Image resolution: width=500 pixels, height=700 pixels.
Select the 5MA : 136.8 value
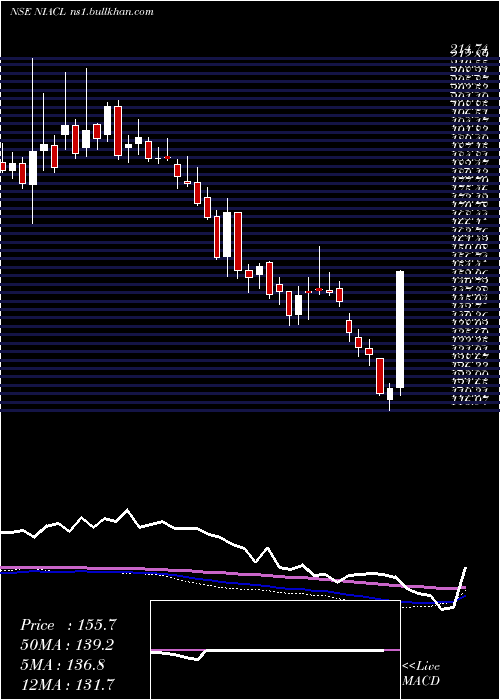pyautogui.click(x=62, y=665)
